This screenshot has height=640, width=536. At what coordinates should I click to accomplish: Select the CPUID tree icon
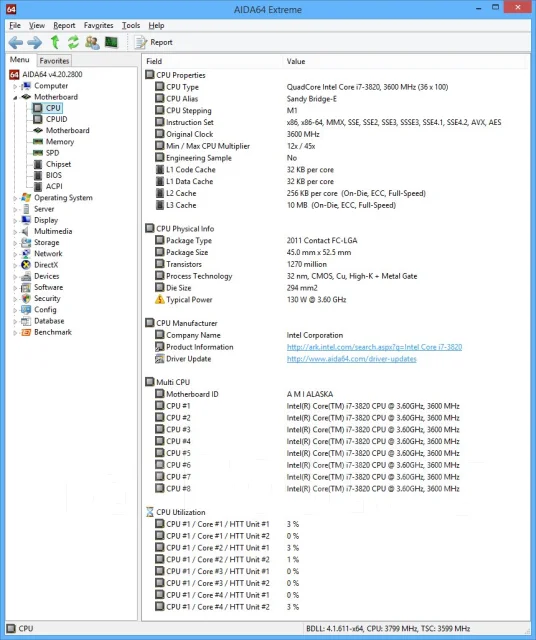38,119
